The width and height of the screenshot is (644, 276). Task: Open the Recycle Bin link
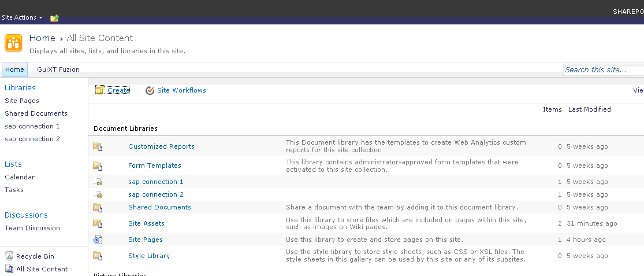coord(35,257)
